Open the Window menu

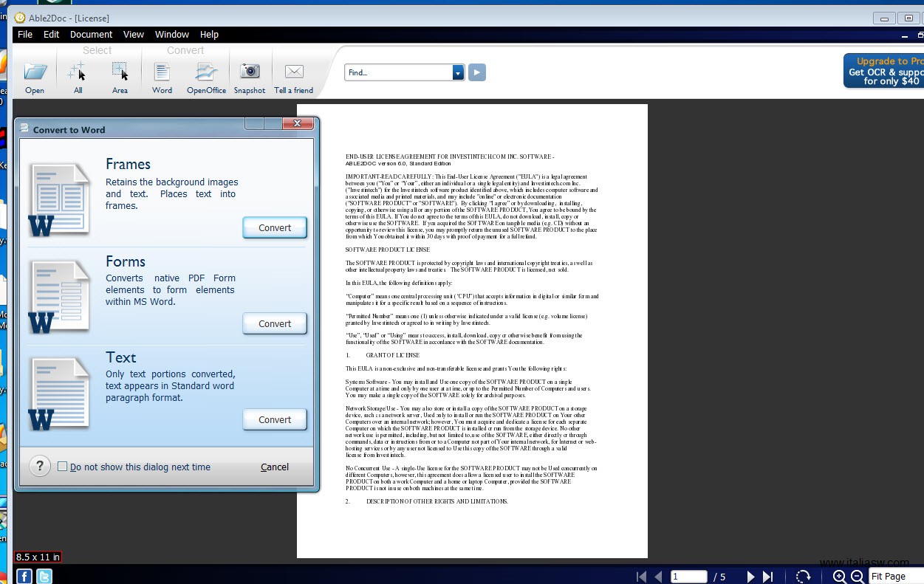172,34
